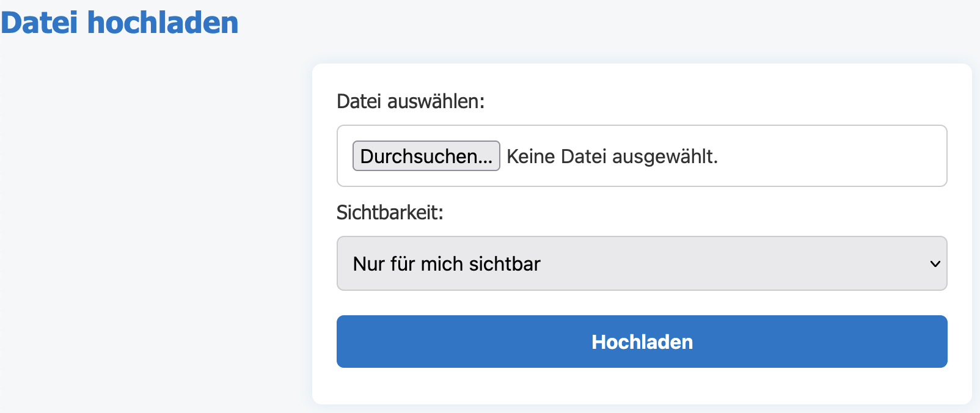Click the empty area right of 'Keine Datei ausgewählt.'
The height and width of the screenshot is (413, 980).
[831, 156]
